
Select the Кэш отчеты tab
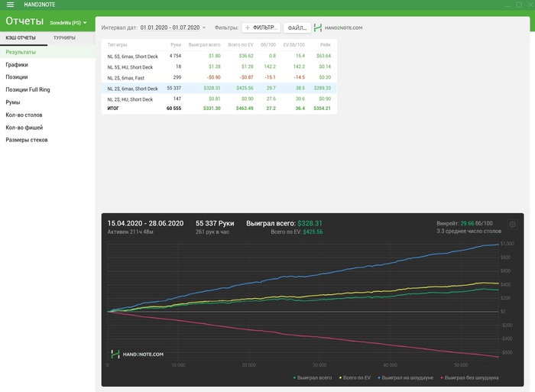(x=21, y=37)
